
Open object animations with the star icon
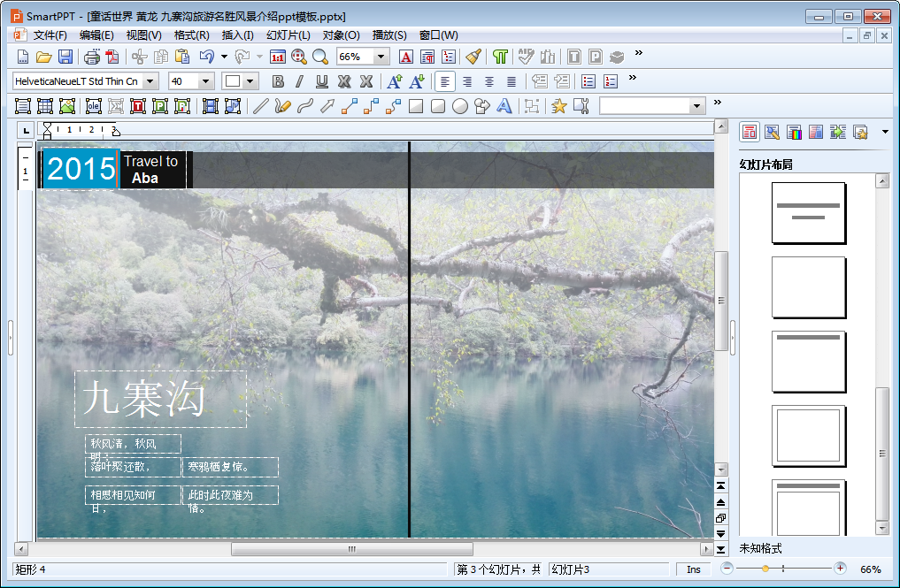click(558, 106)
